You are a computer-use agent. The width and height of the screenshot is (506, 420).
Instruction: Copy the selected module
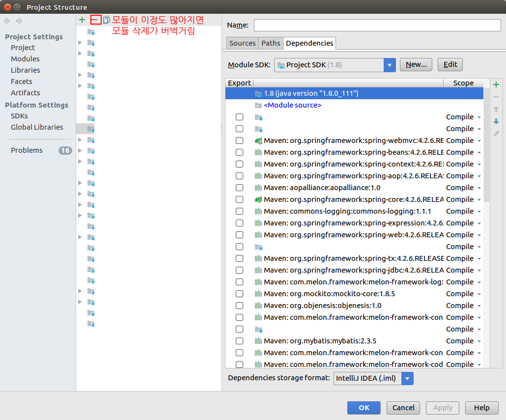point(107,20)
